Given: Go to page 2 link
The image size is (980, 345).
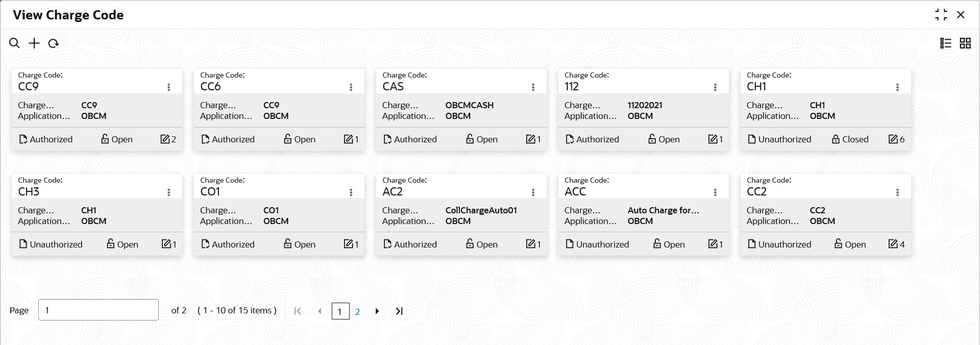Looking at the screenshot, I should click(357, 311).
